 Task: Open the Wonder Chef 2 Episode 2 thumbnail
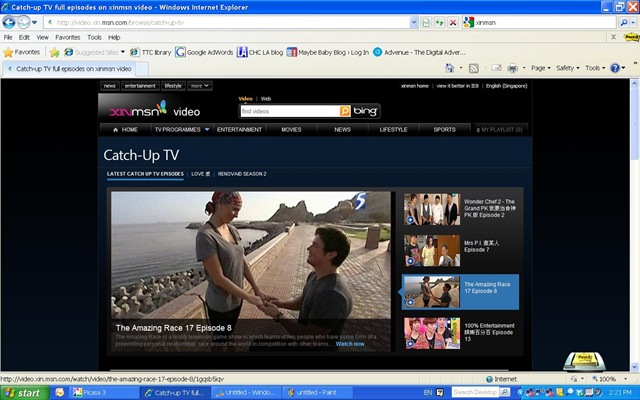[432, 209]
